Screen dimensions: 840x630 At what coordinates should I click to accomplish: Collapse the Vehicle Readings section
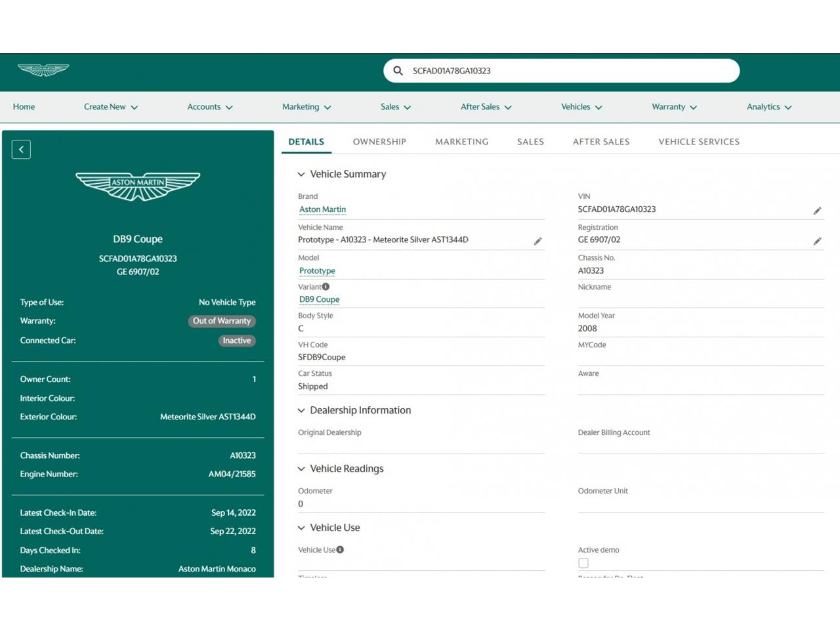[x=301, y=469]
